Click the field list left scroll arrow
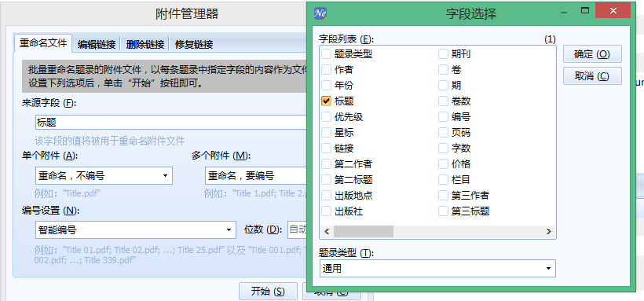Viewport: 644px width, 301px height. click(x=327, y=232)
